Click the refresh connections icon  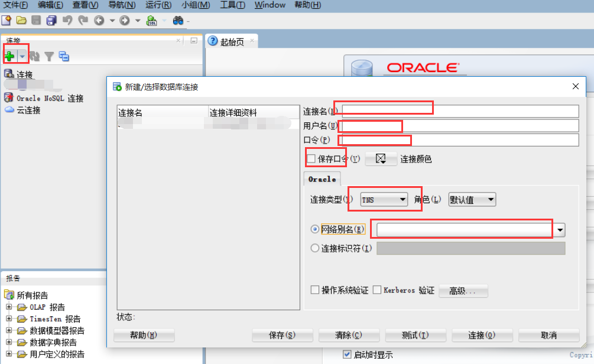coord(35,57)
